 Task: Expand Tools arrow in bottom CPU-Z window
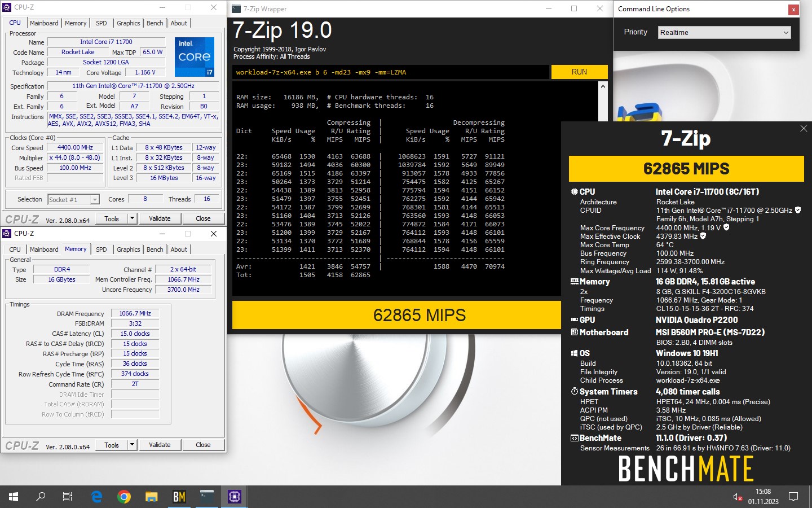click(x=132, y=445)
